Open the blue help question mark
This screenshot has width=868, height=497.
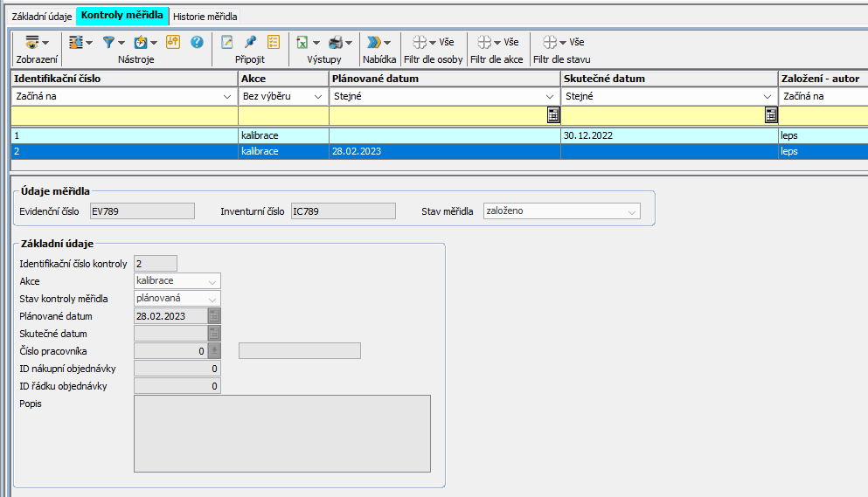[197, 42]
